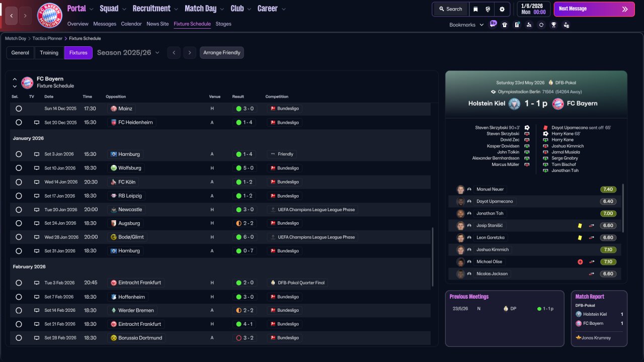The height and width of the screenshot is (362, 644).
Task: Open the settings gear icon
Action: click(502, 9)
